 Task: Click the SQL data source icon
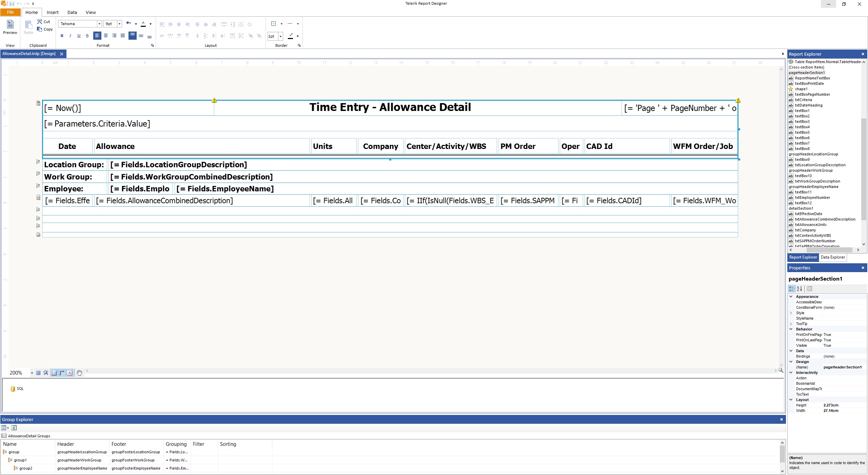(13, 389)
